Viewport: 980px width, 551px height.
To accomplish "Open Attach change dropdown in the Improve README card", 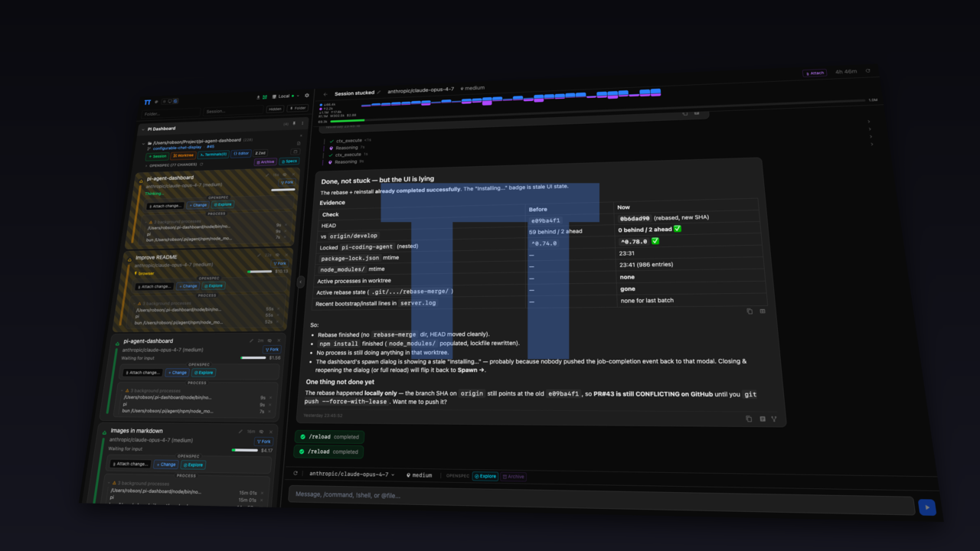I will click(x=154, y=286).
